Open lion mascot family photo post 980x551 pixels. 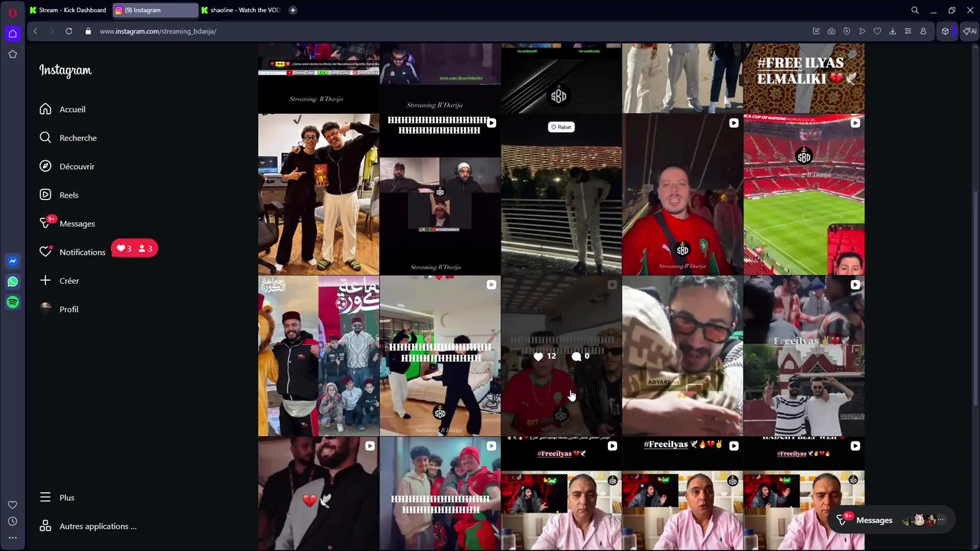[318, 357]
